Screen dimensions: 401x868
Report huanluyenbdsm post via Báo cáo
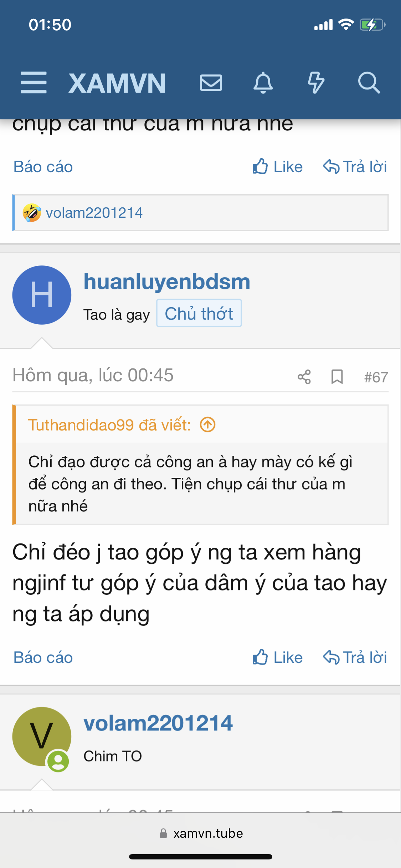point(43,657)
